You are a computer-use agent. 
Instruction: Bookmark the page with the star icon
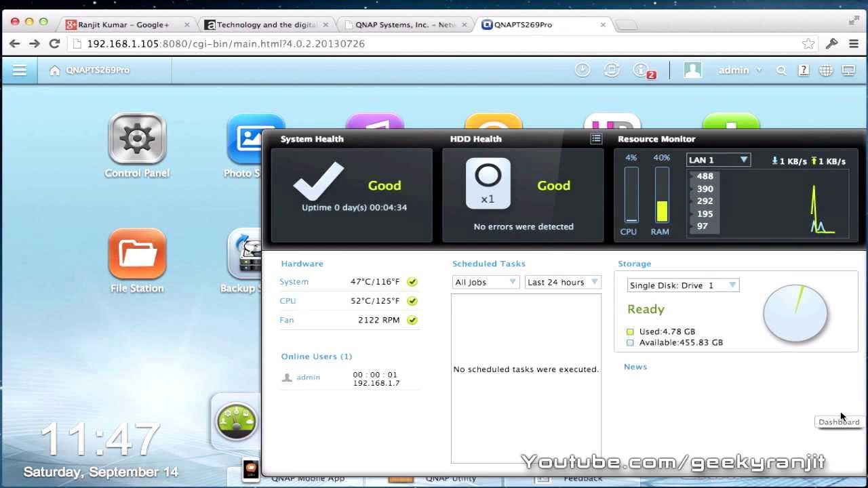coord(808,43)
